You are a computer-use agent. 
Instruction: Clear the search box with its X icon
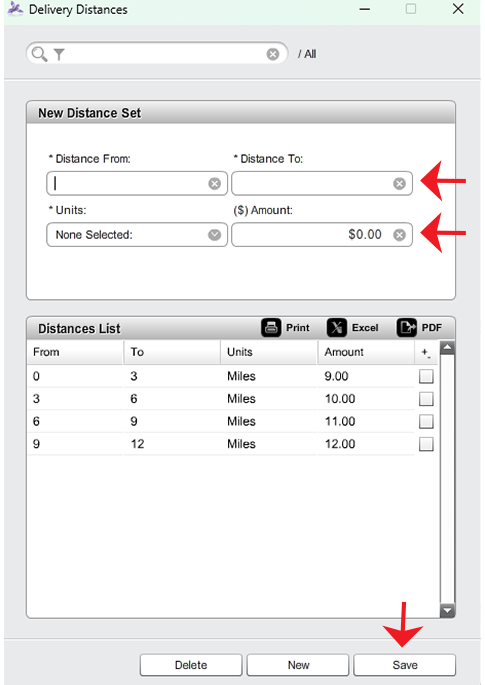[273, 54]
